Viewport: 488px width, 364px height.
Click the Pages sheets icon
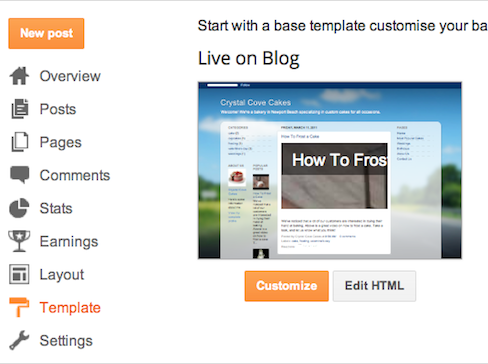20,142
